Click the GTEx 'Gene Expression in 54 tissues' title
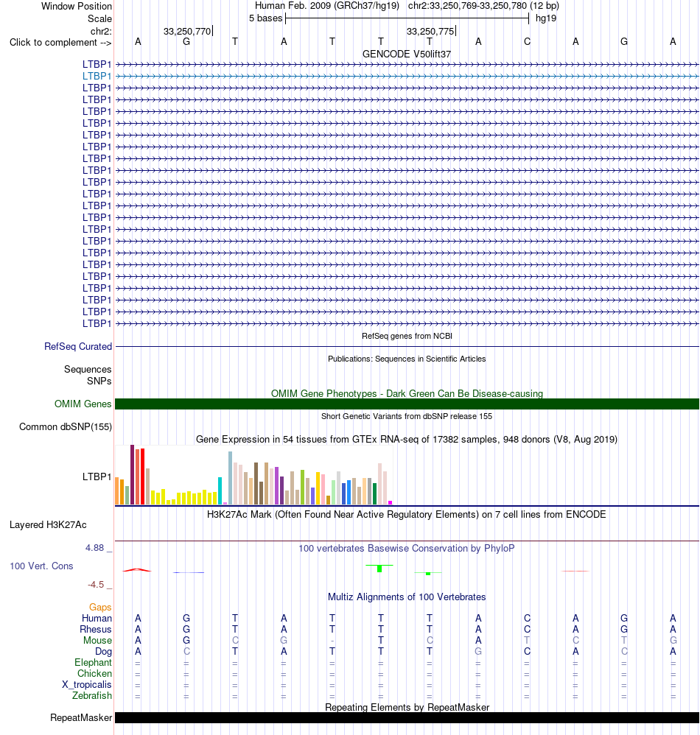700x735 pixels. (x=407, y=439)
